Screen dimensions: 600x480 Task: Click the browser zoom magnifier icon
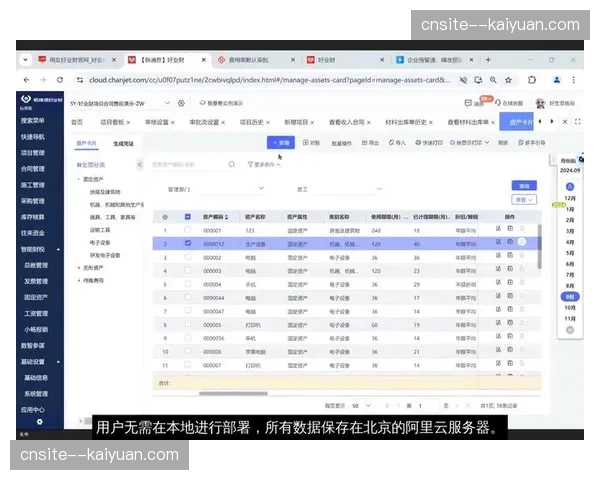pos(493,80)
